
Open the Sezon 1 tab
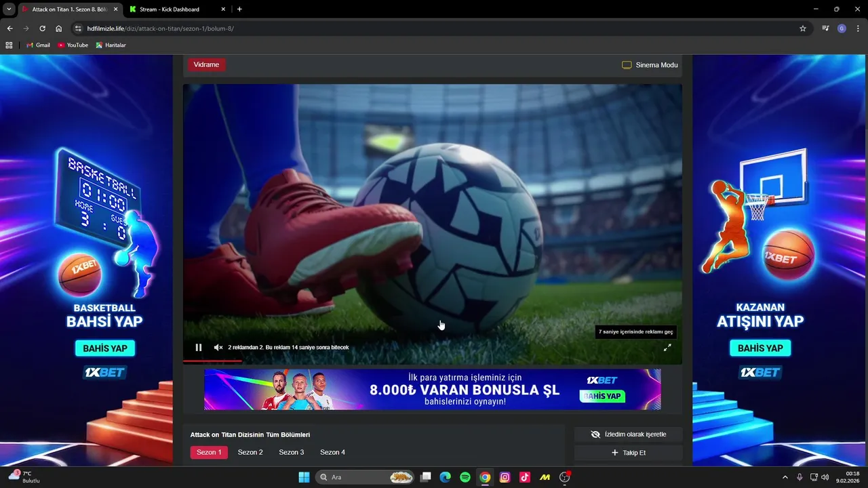(x=209, y=452)
